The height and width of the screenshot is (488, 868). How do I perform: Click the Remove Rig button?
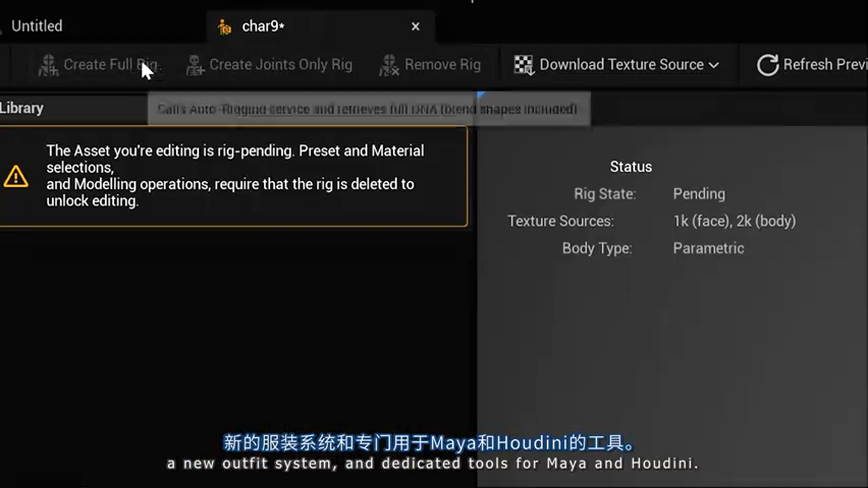(430, 65)
